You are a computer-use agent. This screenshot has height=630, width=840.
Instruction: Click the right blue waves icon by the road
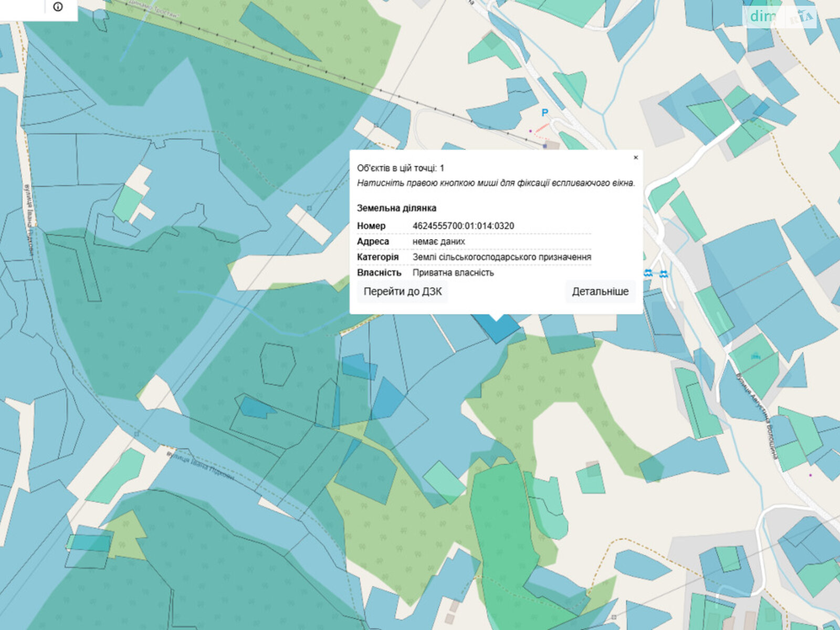coord(664,274)
